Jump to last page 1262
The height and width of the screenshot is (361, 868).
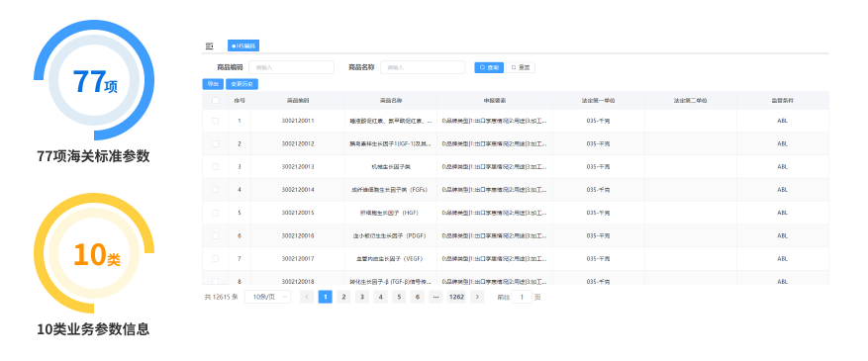tap(456, 297)
